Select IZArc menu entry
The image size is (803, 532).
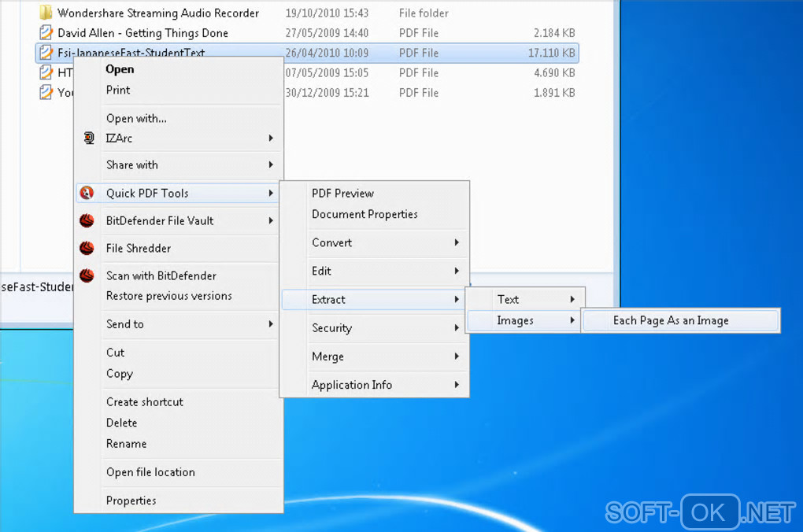tap(119, 139)
